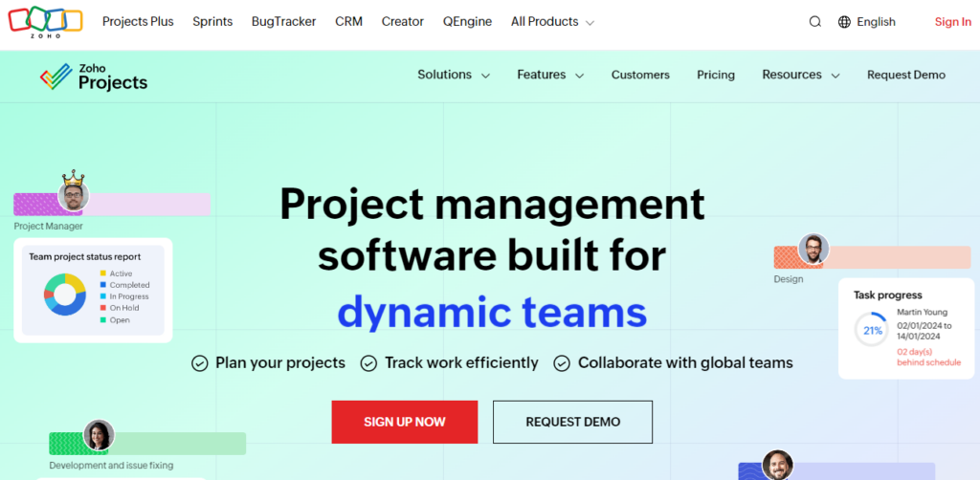Click the "02/01/2024 to 14/01/2024" date range
The height and width of the screenshot is (480, 980).
[x=924, y=331]
